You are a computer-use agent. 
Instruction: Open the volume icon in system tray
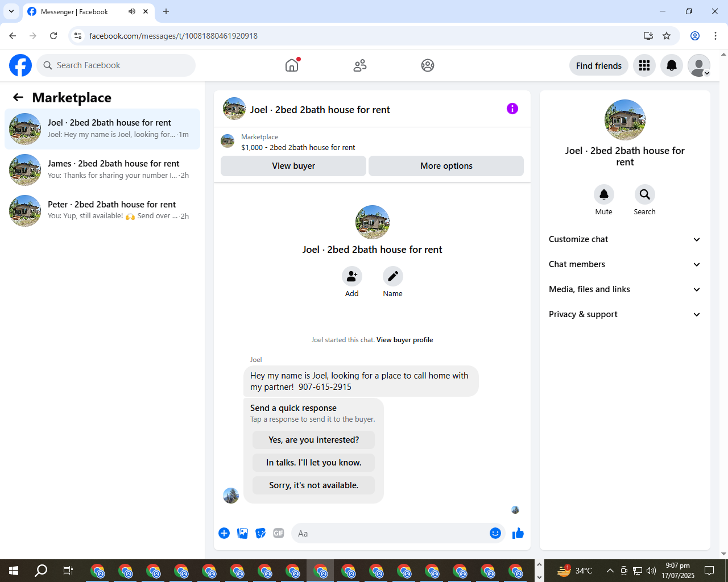(651, 571)
